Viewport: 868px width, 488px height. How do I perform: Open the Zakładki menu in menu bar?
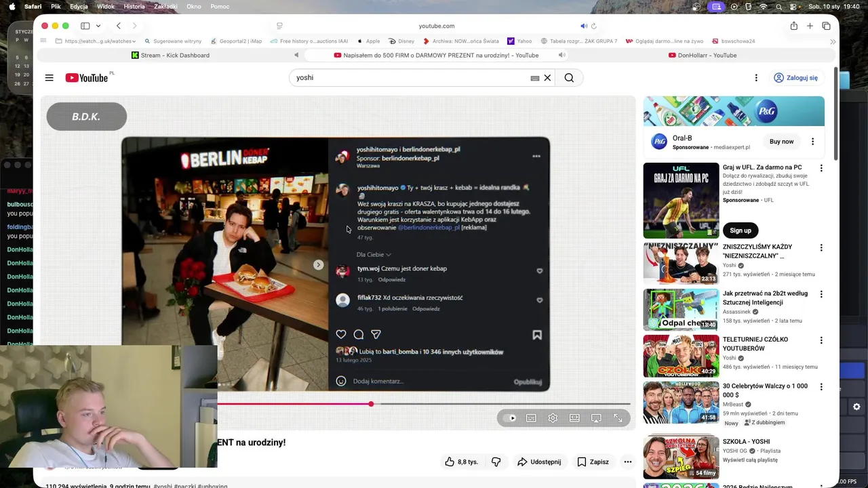pos(165,6)
